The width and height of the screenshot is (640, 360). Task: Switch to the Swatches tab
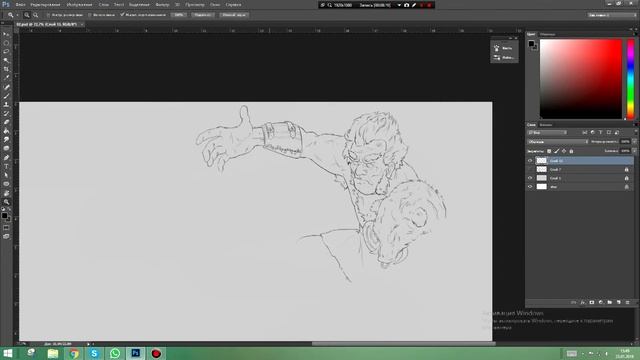(x=548, y=34)
